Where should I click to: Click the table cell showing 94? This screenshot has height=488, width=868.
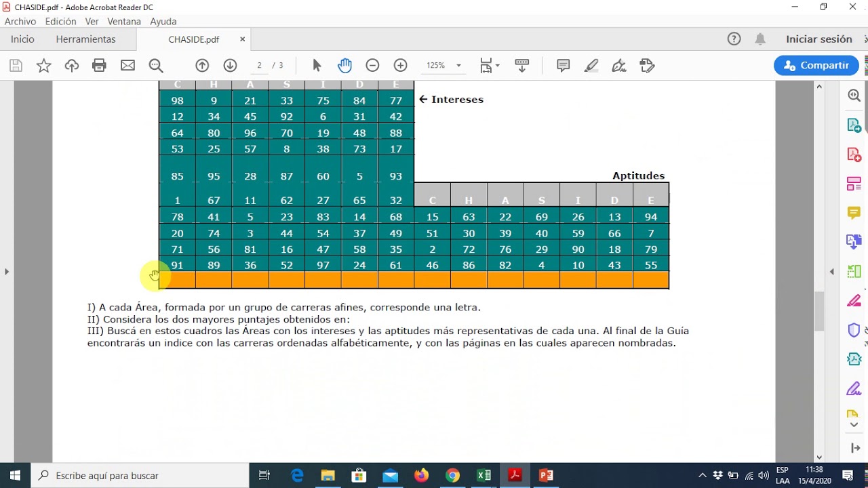(x=651, y=217)
